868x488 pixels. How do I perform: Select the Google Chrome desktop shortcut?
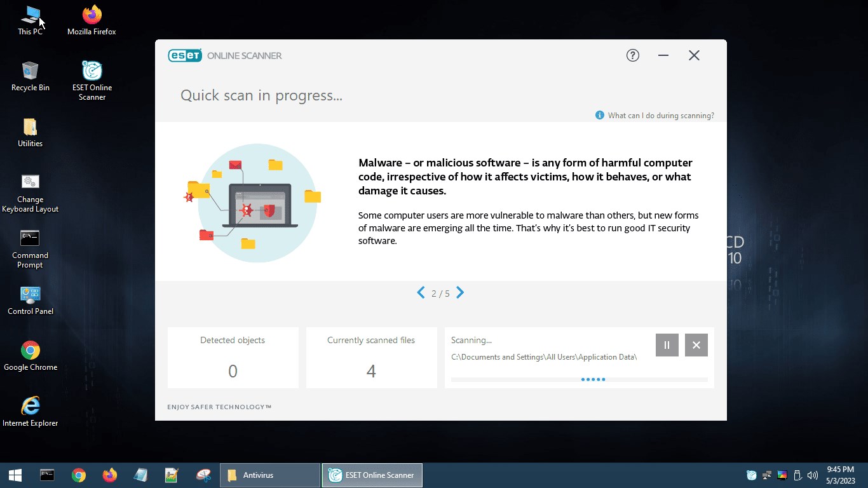(30, 356)
